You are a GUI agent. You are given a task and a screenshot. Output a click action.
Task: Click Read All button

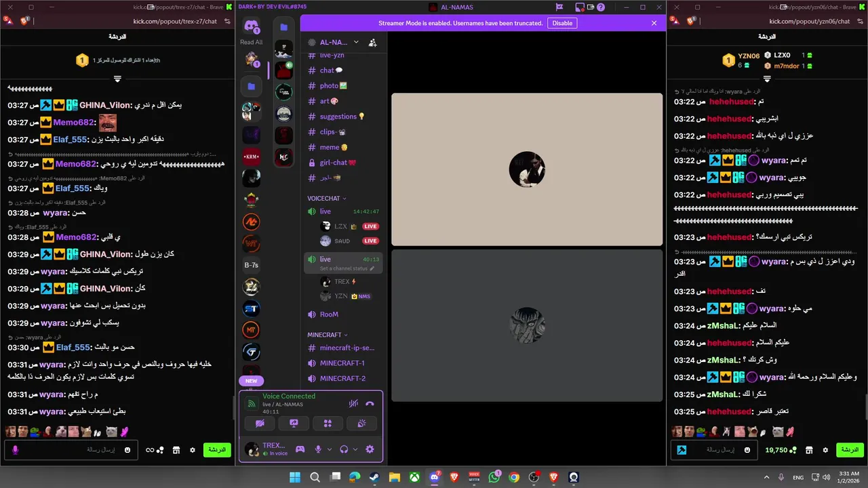[x=252, y=42]
